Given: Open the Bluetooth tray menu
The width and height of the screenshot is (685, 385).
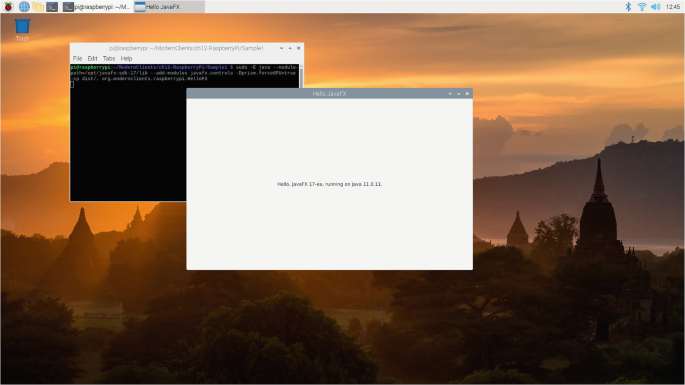Looking at the screenshot, I should point(628,7).
